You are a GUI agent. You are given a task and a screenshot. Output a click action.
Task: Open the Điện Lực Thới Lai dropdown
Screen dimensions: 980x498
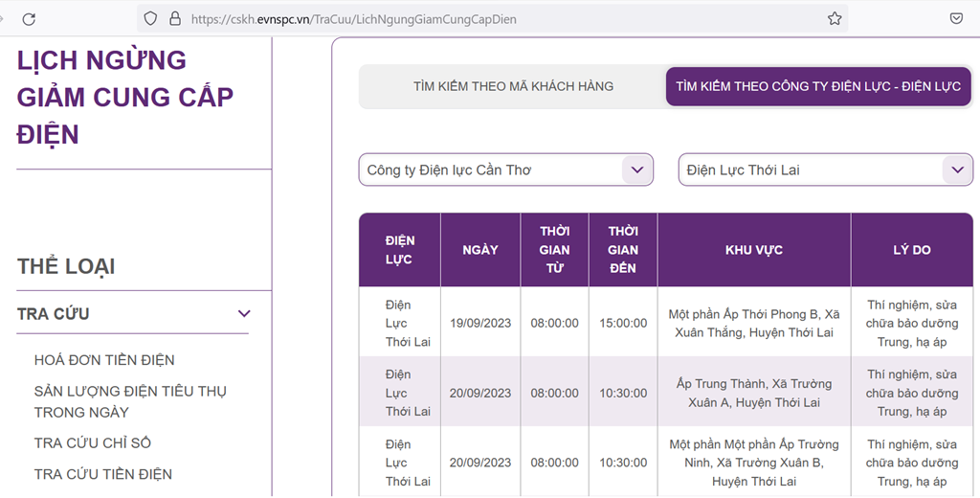(x=826, y=170)
